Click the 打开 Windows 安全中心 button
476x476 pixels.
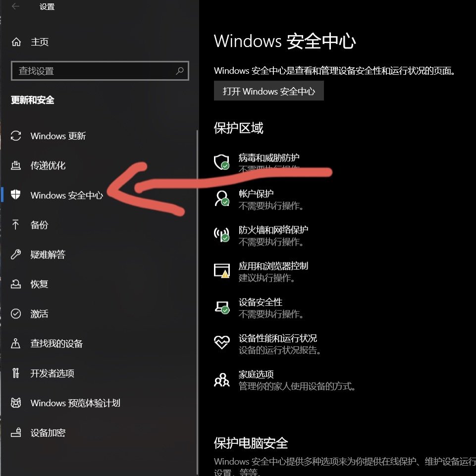(x=268, y=91)
